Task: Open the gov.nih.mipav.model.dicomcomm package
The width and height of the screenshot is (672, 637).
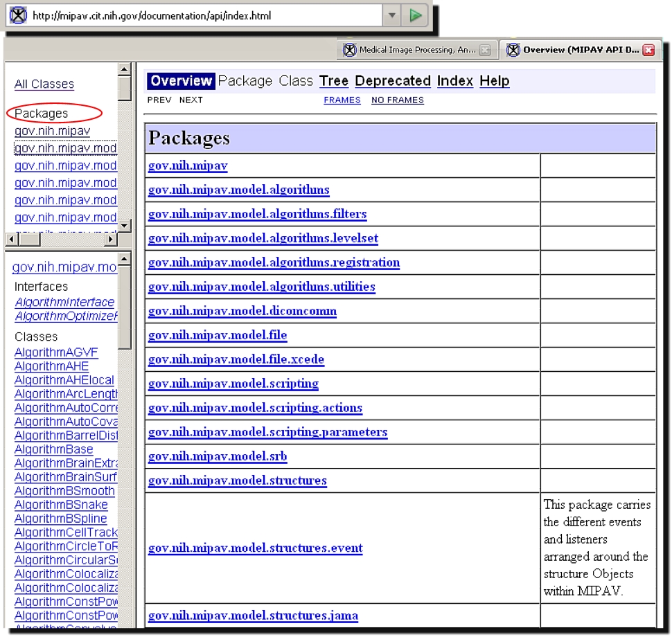Action: (x=242, y=311)
